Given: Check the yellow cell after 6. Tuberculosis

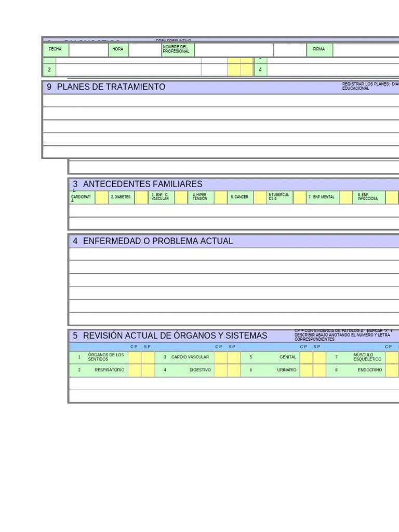Looking at the screenshot, I should pyautogui.click(x=300, y=197).
